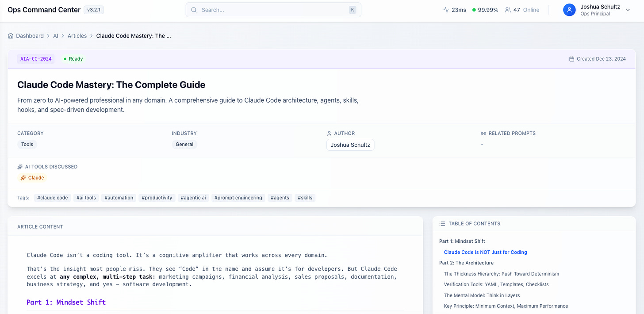Select the #agentic ai tag
The width and height of the screenshot is (644, 314).
193,198
